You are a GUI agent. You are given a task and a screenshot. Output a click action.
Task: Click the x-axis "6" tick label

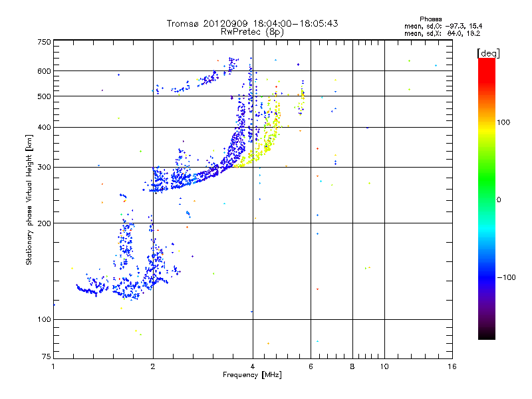(311, 366)
